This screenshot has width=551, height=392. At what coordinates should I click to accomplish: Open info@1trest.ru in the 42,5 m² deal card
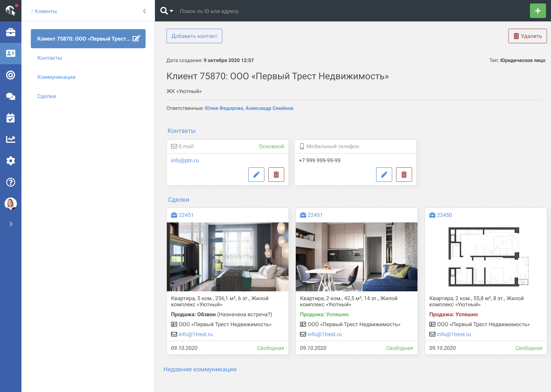click(x=324, y=334)
